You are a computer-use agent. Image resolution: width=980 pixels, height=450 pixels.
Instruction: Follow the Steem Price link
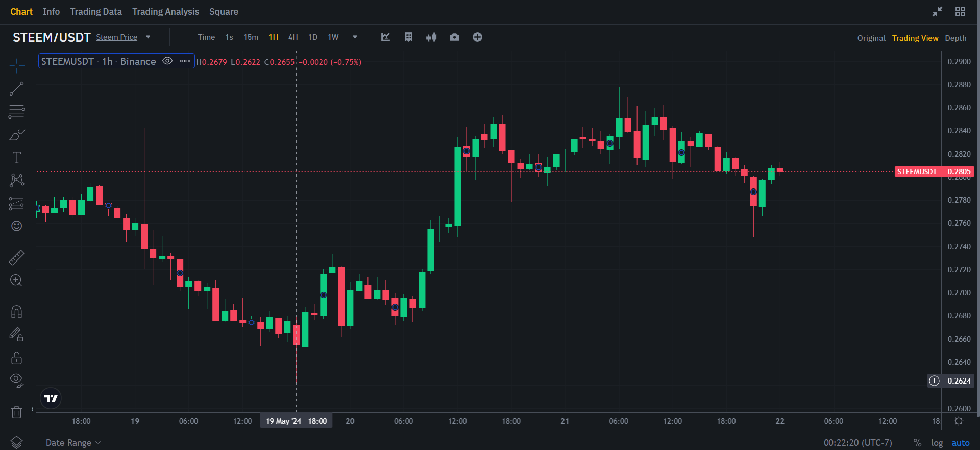(x=116, y=37)
